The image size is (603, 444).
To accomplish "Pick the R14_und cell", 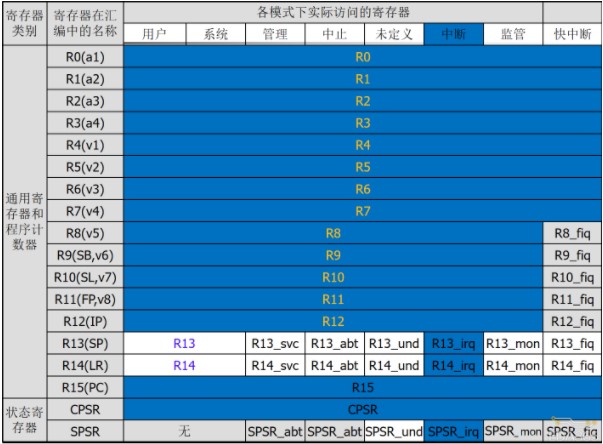I will tap(394, 365).
